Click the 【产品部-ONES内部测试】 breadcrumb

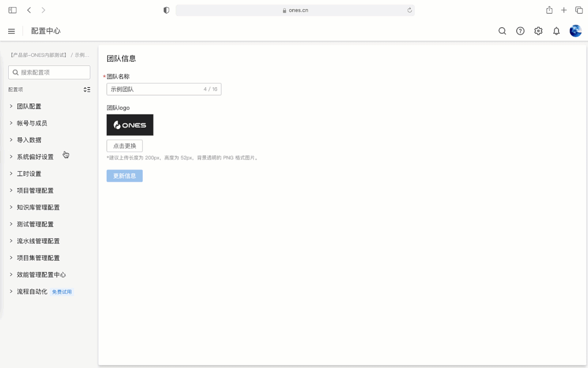click(x=38, y=55)
